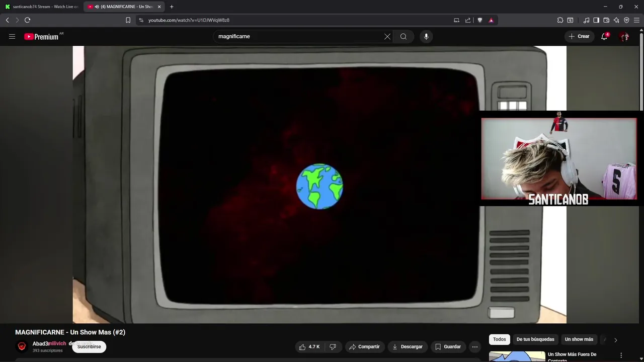Share this page icon in address bar
The height and width of the screenshot is (362, 644).
click(x=468, y=20)
